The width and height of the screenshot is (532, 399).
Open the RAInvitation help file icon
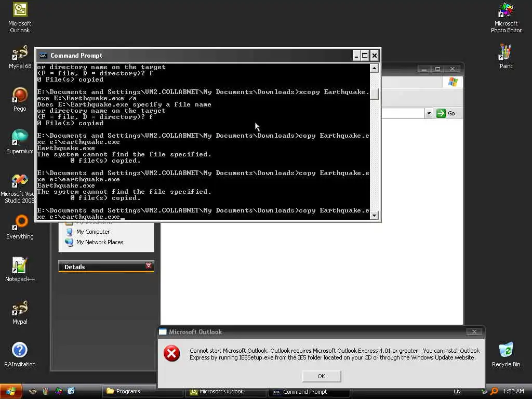[x=20, y=354]
